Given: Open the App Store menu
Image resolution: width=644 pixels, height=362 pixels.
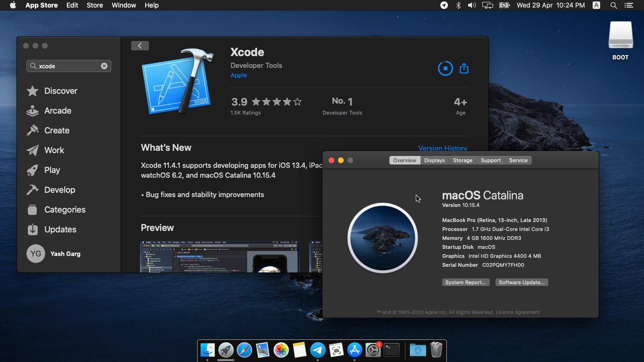Looking at the screenshot, I should pos(41,5).
